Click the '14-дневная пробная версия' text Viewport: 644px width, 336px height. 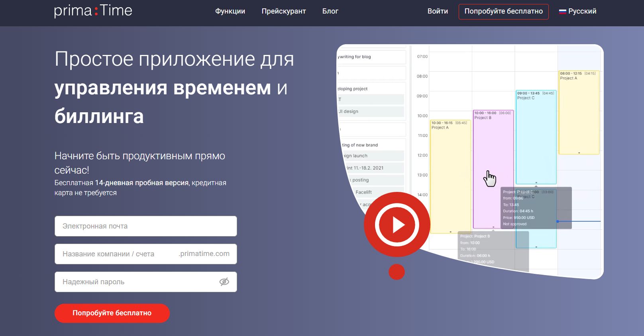coord(141,183)
